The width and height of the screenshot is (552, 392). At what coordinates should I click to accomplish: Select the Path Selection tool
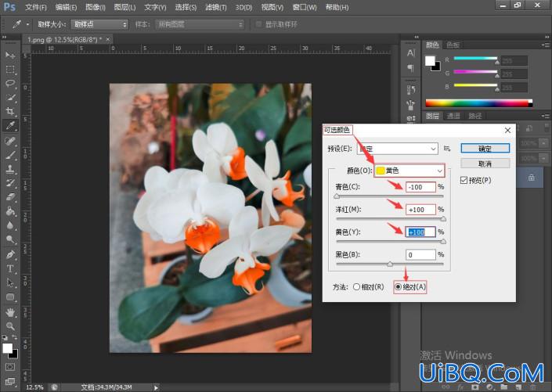pos(10,282)
